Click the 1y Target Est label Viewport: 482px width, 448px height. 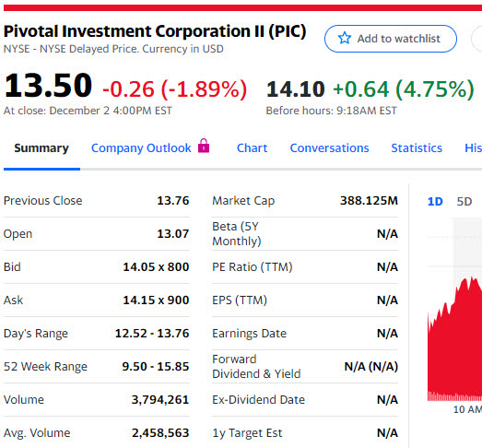click(x=247, y=433)
